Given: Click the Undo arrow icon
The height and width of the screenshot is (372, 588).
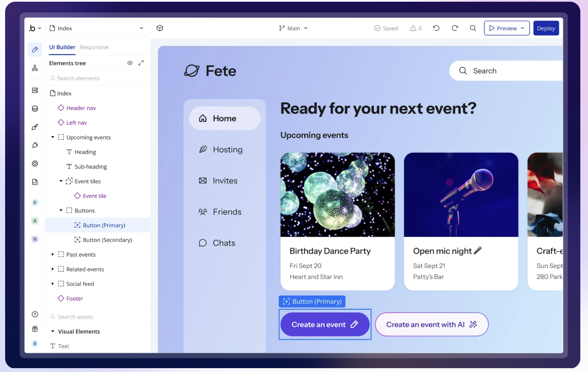Looking at the screenshot, I should pos(436,28).
